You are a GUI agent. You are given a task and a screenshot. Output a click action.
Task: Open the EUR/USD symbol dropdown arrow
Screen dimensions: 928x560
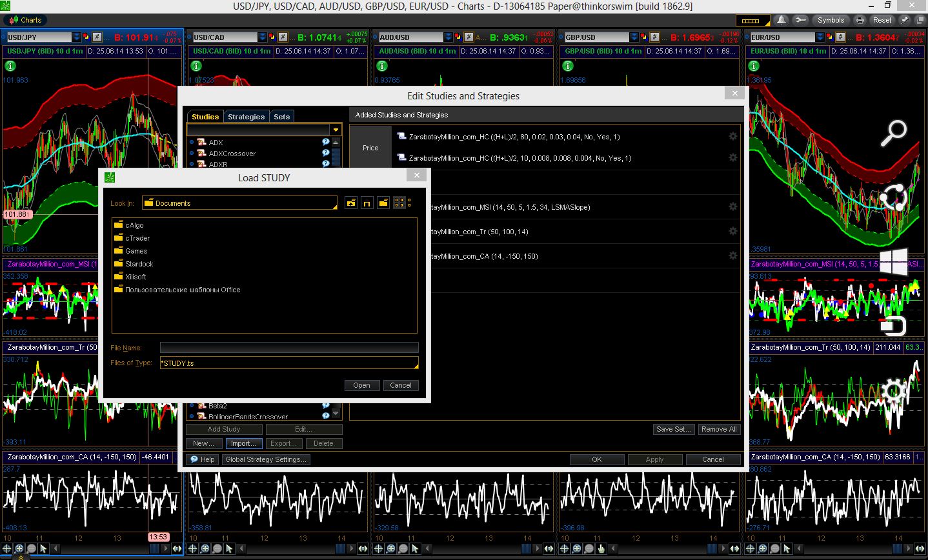tap(820, 37)
